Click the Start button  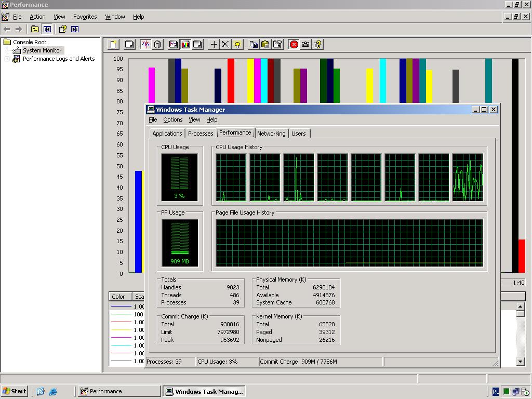pos(14,391)
